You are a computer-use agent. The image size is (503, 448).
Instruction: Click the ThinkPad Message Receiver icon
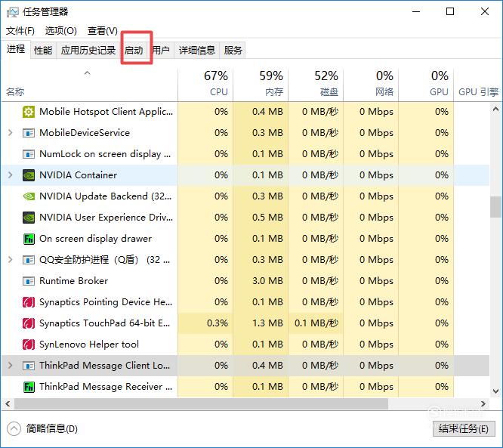coord(29,387)
